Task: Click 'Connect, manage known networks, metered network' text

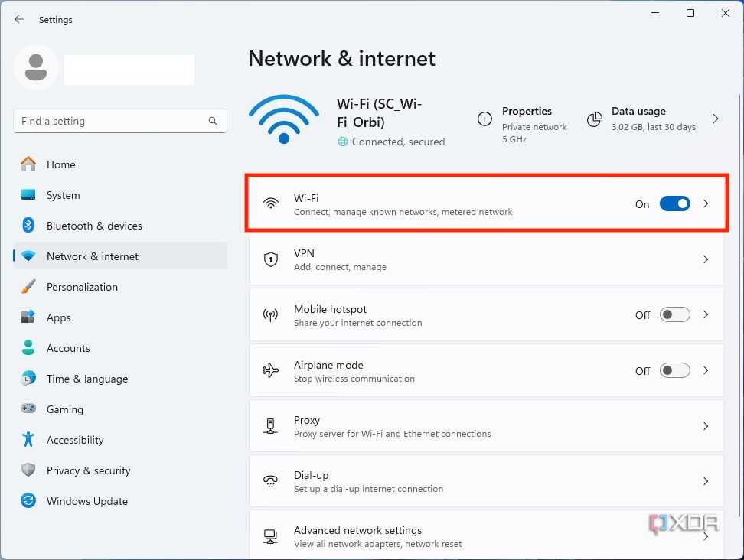Action: (x=403, y=212)
